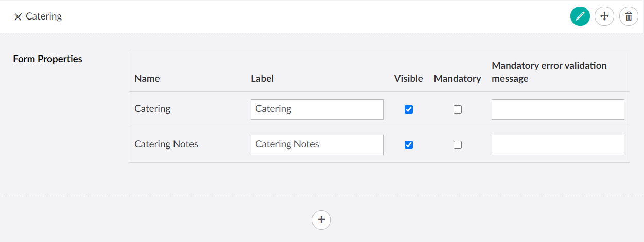Image resolution: width=644 pixels, height=242 pixels.
Task: Click the Catering Notes label text field
Action: coord(317,145)
